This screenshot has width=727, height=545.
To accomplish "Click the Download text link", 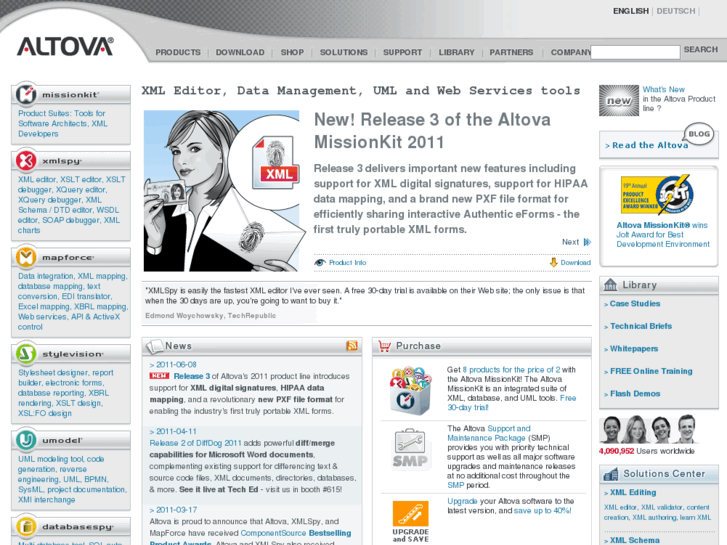I will pyautogui.click(x=575, y=263).
